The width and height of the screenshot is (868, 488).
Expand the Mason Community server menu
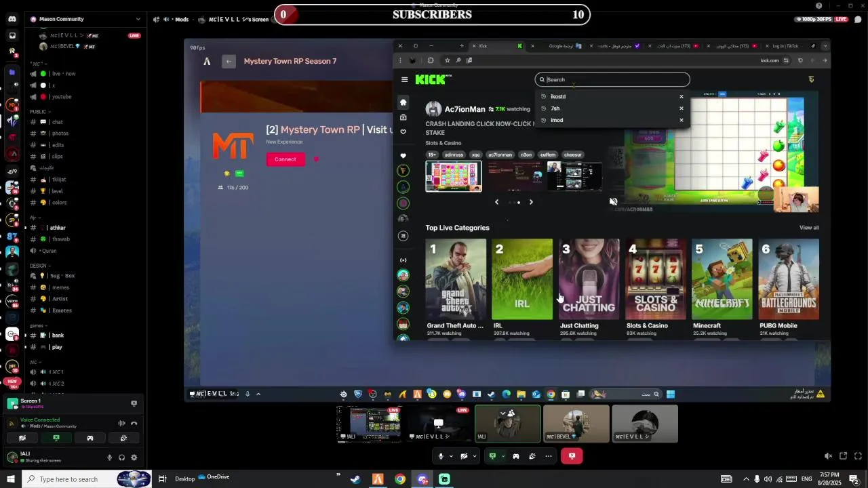pos(85,19)
